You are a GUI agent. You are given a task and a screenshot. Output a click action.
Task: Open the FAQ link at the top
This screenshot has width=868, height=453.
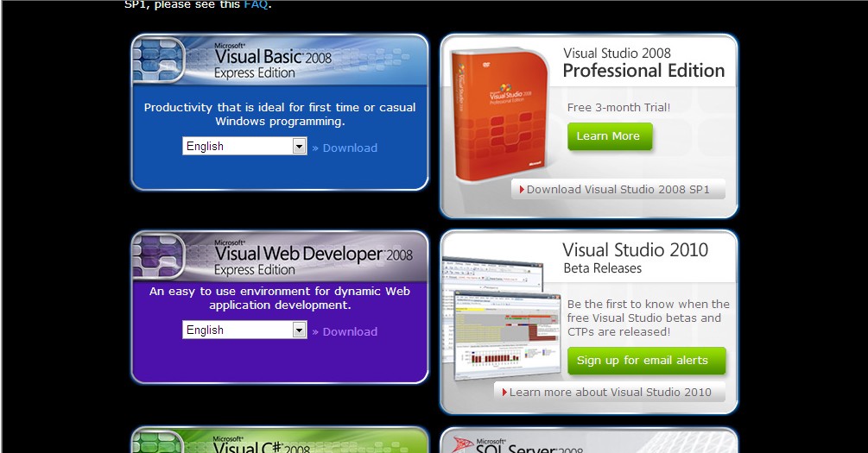click(256, 4)
